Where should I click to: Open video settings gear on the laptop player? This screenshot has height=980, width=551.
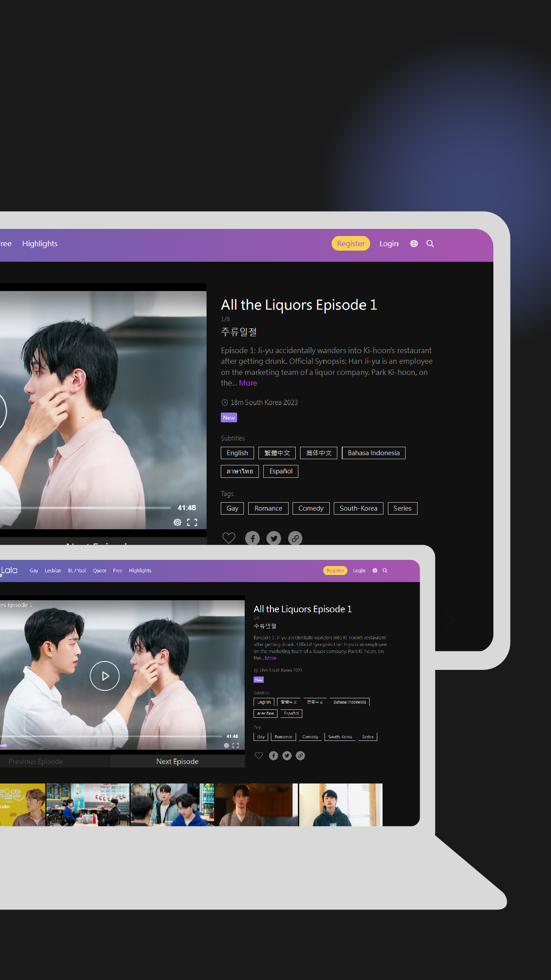[x=227, y=745]
